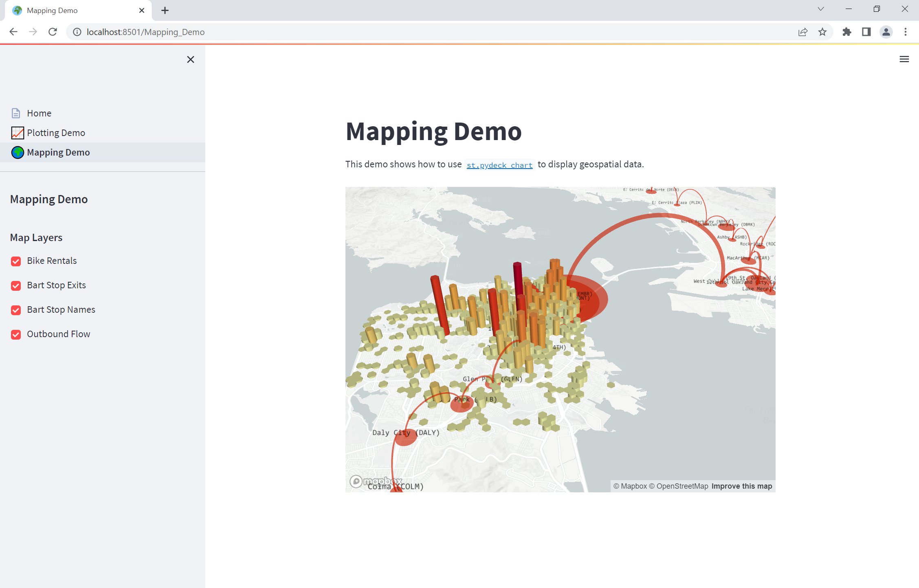Viewport: 919px width, 588px height.
Task: Click the Mapbox logo on the map
Action: coord(376,481)
